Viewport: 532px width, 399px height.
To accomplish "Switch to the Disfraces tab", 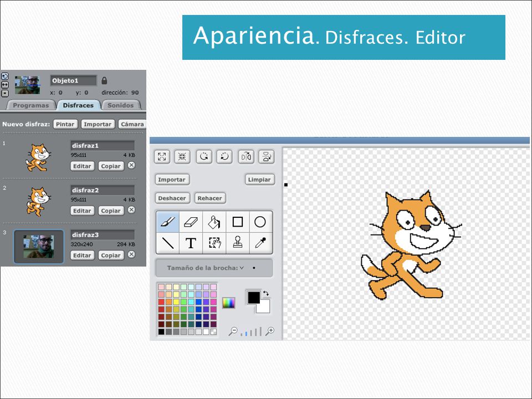I will [78, 105].
